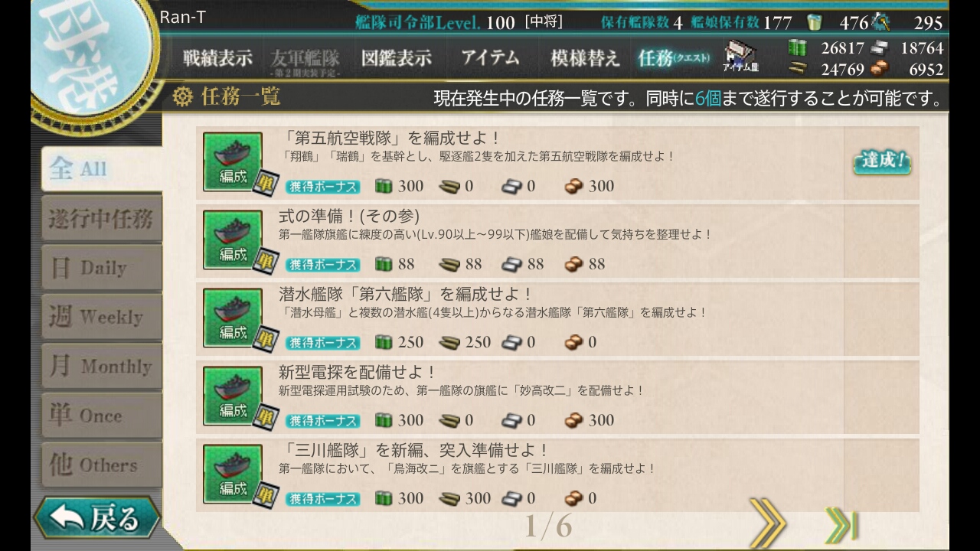Click the 戻る back button

click(x=96, y=518)
